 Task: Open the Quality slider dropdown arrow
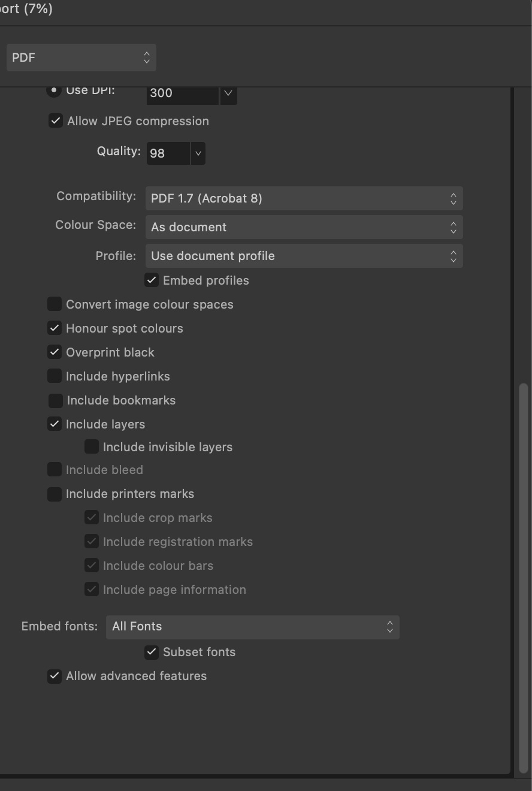198,153
